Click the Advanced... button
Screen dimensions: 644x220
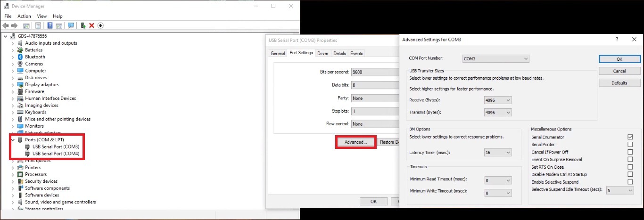click(x=355, y=142)
